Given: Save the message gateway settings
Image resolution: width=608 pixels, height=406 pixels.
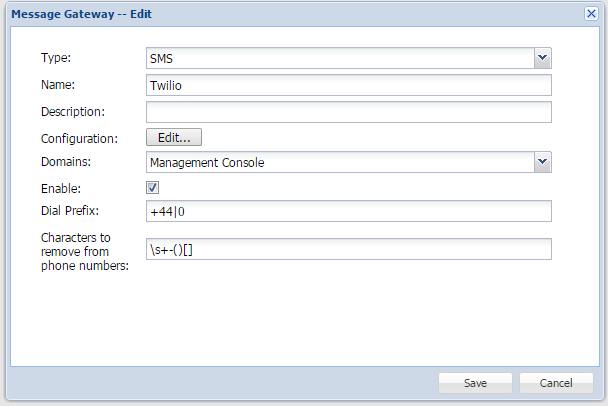Looking at the screenshot, I should pyautogui.click(x=475, y=383).
